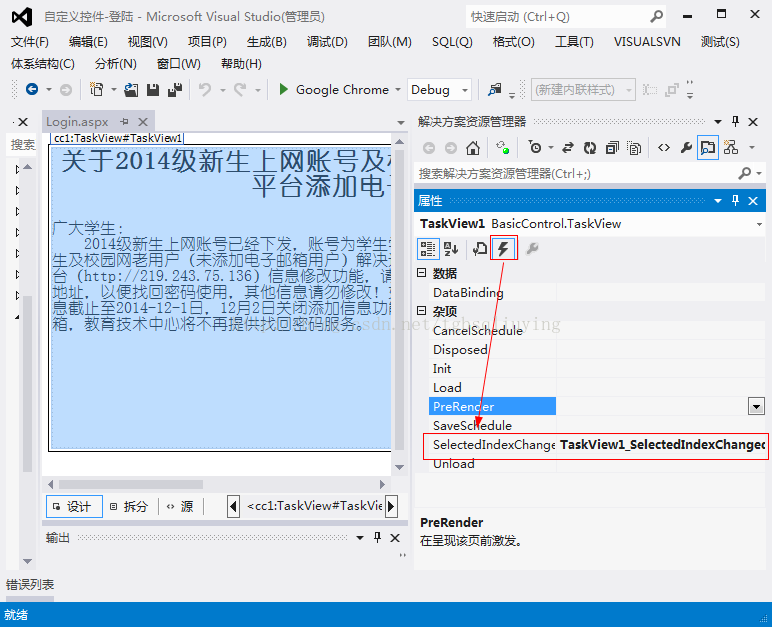This screenshot has width=772, height=627.
Task: Click the Quick Launch input box
Action: click(556, 17)
